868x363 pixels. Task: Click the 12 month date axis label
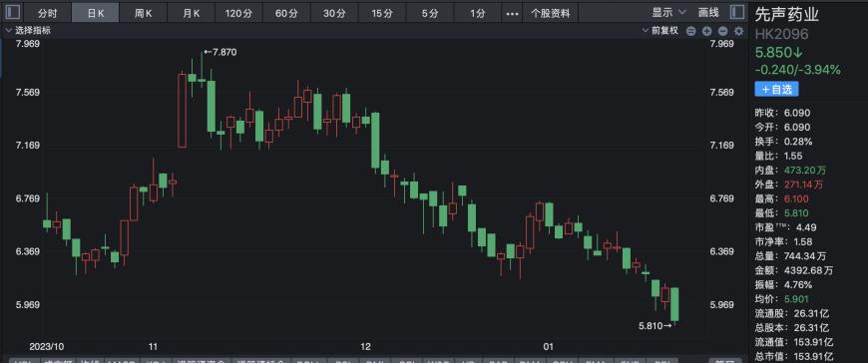pyautogui.click(x=365, y=346)
